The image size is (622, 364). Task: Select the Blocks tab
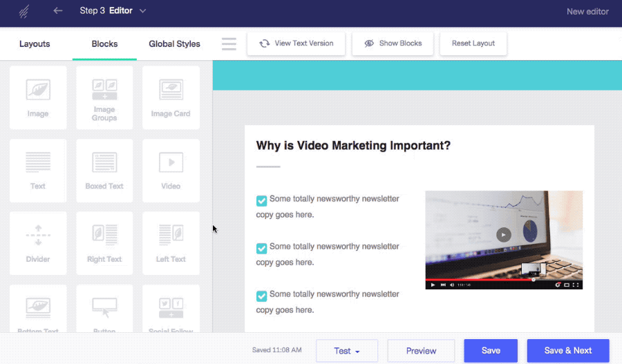(104, 44)
